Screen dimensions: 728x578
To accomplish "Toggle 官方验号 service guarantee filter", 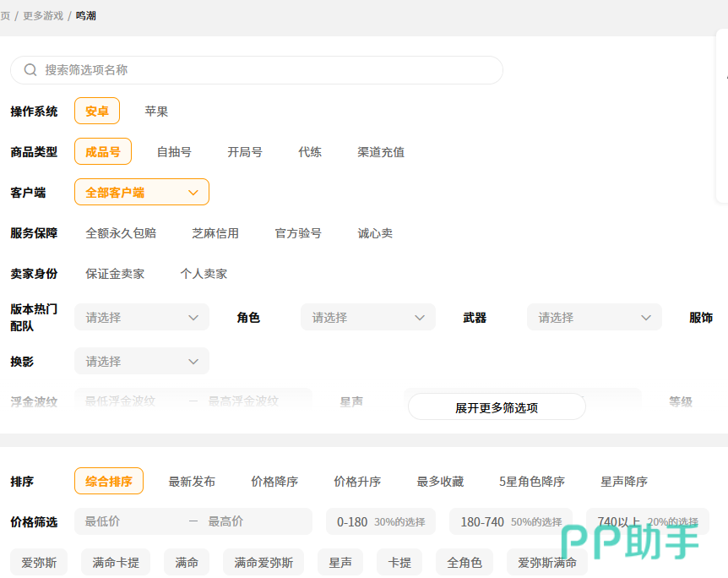I will click(x=298, y=233).
